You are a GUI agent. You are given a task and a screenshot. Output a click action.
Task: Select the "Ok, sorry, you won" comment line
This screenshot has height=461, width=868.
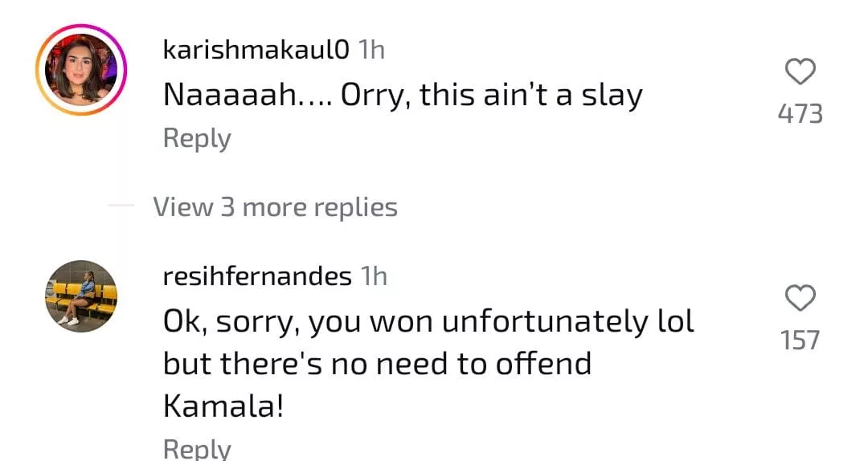tap(428, 322)
